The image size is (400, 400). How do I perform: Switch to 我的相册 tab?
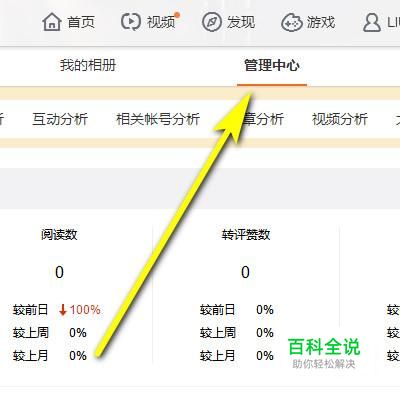click(x=88, y=65)
